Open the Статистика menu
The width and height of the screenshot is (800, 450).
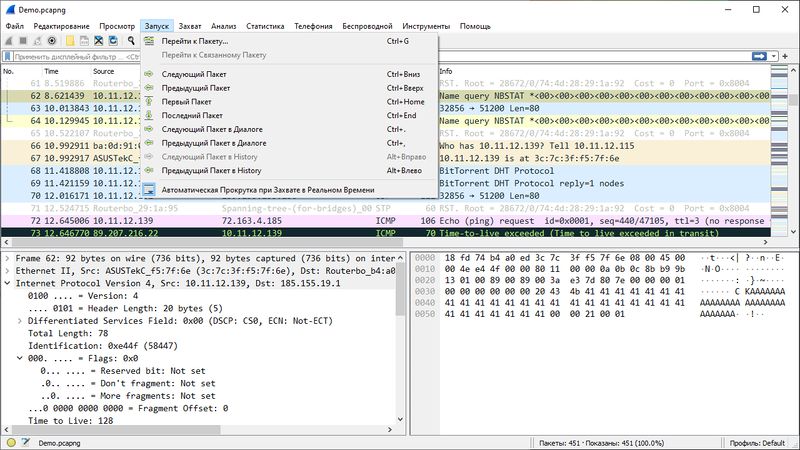tap(265, 26)
